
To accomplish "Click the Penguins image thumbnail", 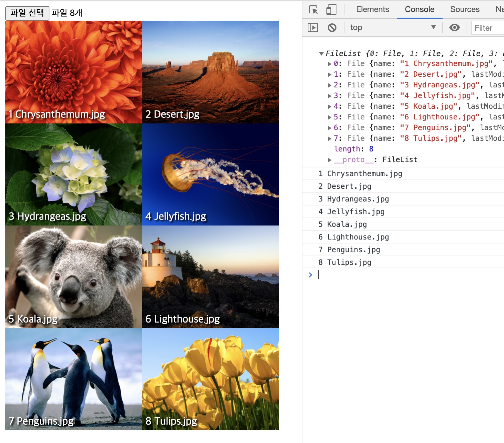I will (x=73, y=379).
